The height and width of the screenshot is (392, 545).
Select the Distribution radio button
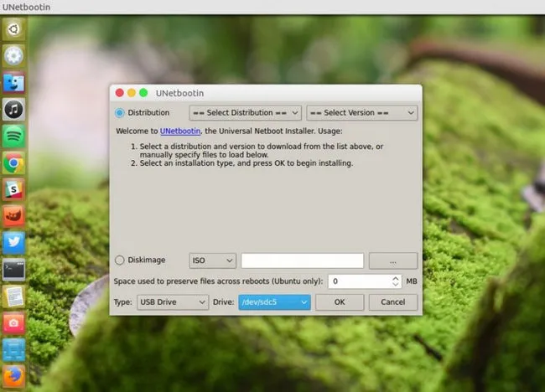pos(120,113)
